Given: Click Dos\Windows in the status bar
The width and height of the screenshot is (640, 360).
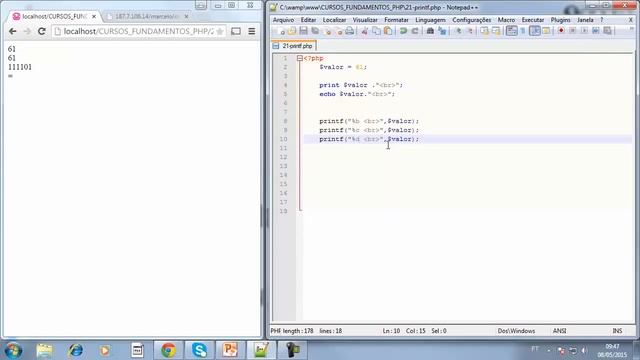Looking at the screenshot, I should (516, 331).
